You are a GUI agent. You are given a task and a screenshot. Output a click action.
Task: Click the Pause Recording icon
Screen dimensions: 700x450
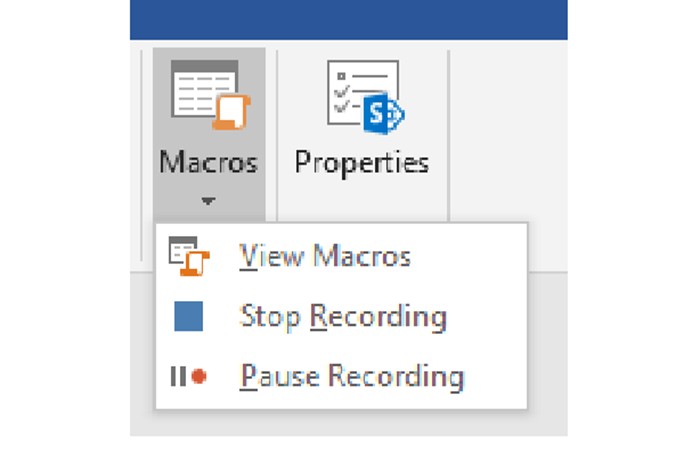coord(188,377)
